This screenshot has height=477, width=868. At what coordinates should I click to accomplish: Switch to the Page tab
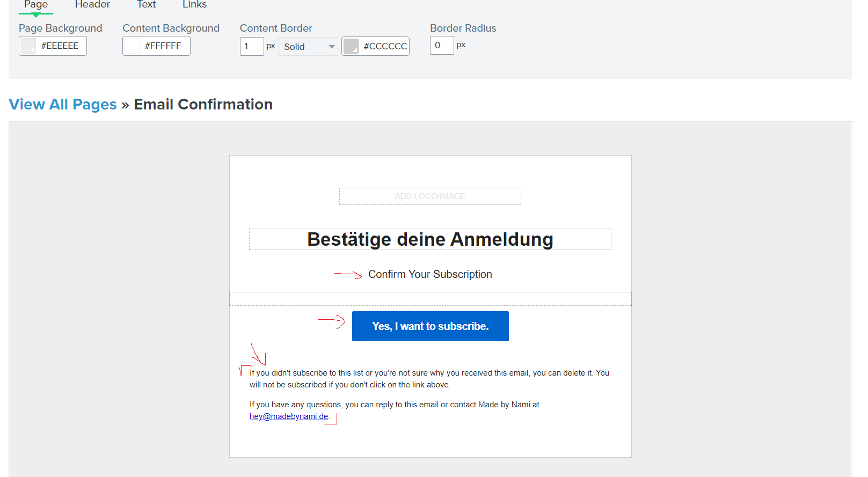36,5
